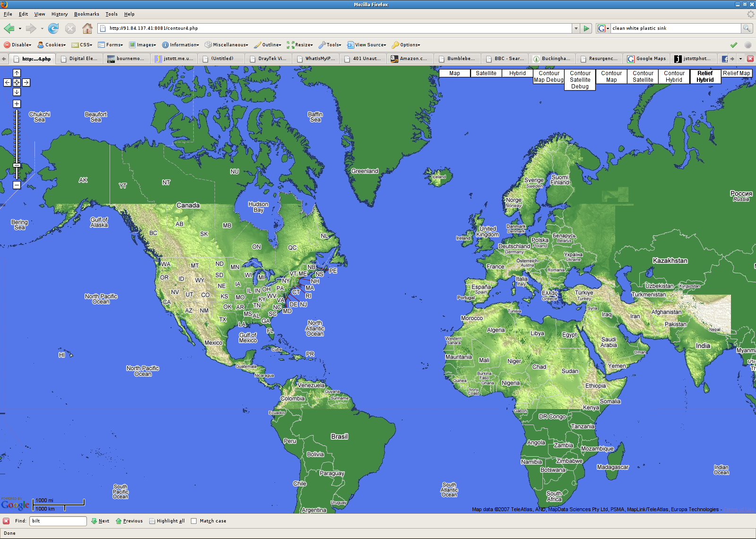The height and width of the screenshot is (539, 756).
Task: Select Contour Satellite Debug type
Action: click(580, 80)
